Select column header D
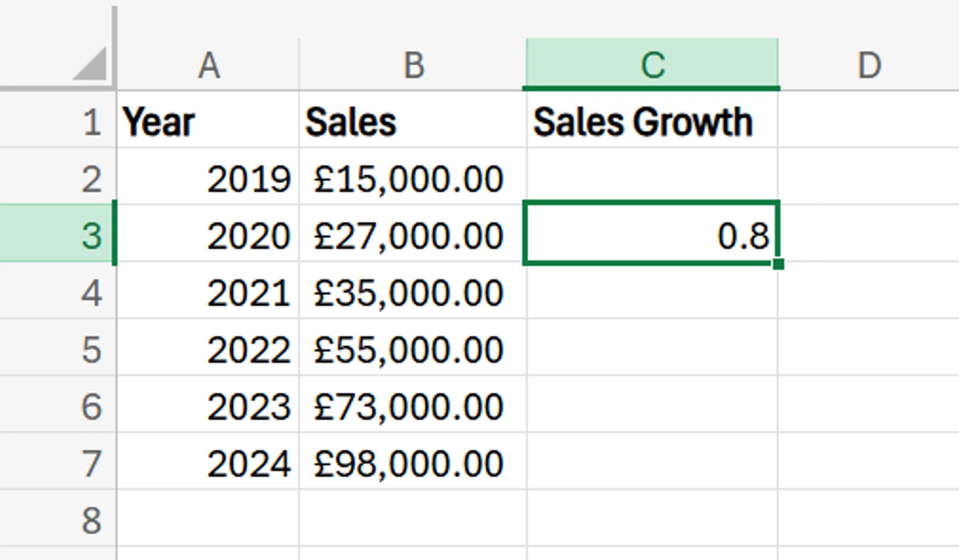959x560 pixels. (x=869, y=63)
